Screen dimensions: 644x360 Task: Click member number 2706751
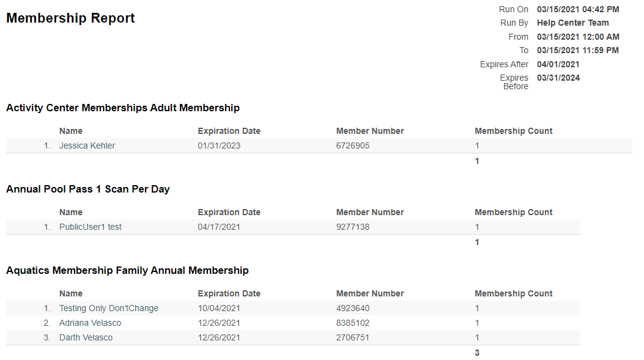[x=353, y=338]
